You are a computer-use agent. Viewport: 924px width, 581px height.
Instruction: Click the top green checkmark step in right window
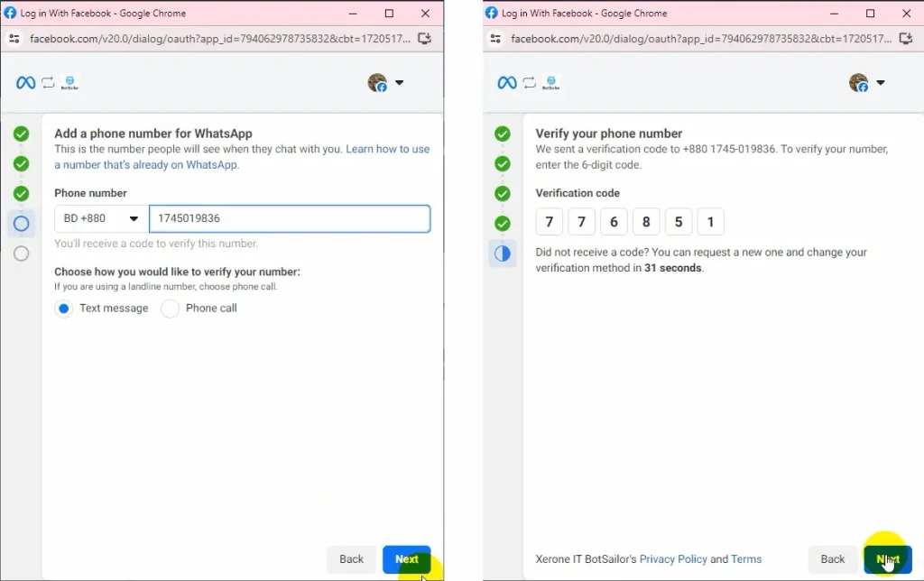[503, 134]
